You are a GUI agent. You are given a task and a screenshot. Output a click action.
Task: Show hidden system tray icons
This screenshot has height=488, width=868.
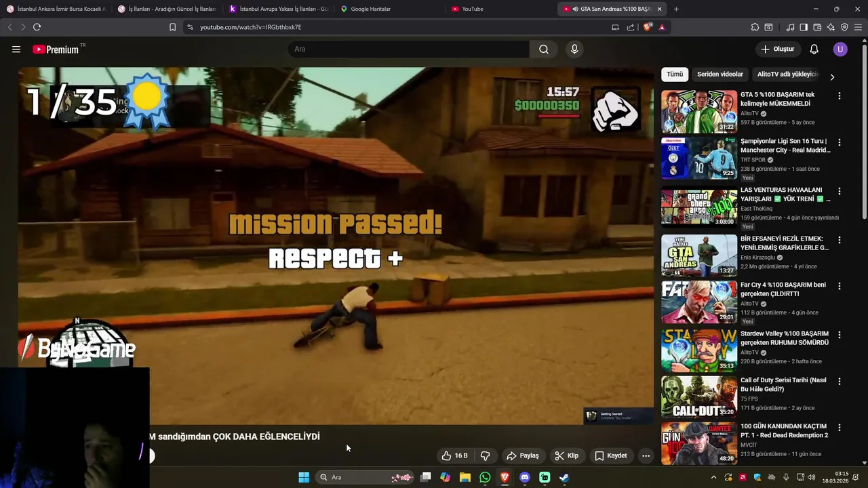713,477
